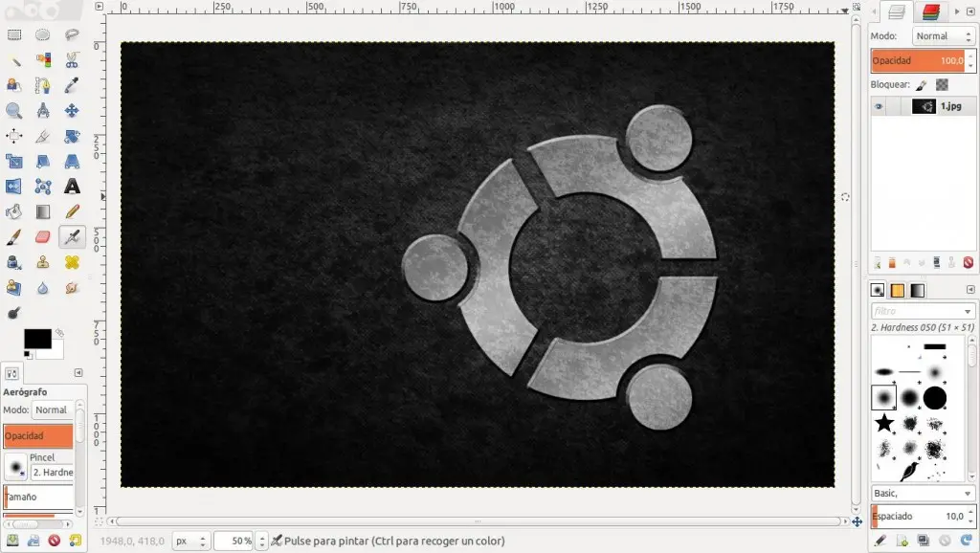
Task: Toggle zoom-on-window-resize button above vertical scrollbar
Action: click(x=857, y=7)
